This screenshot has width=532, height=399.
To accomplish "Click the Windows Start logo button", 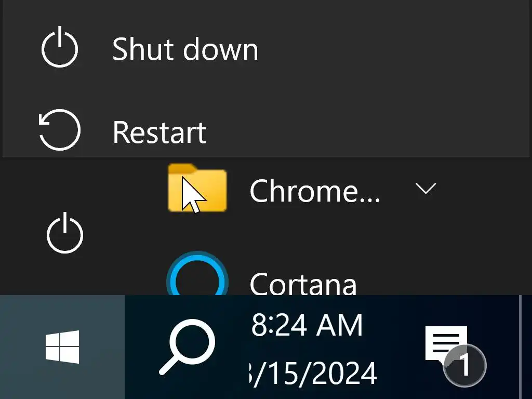I will (x=62, y=347).
